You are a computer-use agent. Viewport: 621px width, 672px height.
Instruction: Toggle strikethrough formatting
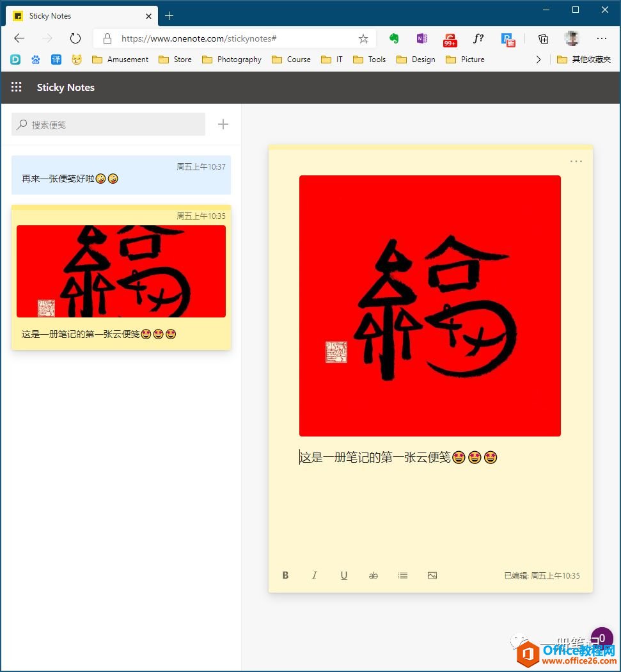click(x=373, y=575)
